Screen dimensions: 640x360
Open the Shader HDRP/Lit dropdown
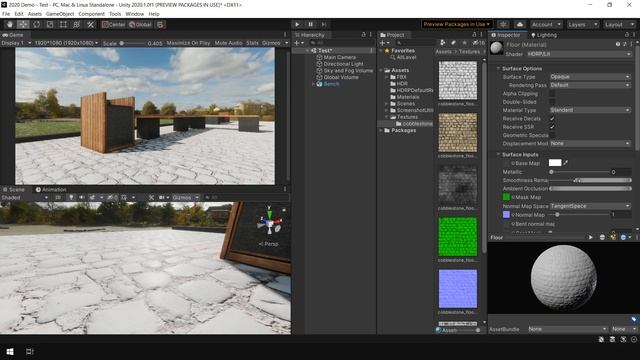[579, 54]
